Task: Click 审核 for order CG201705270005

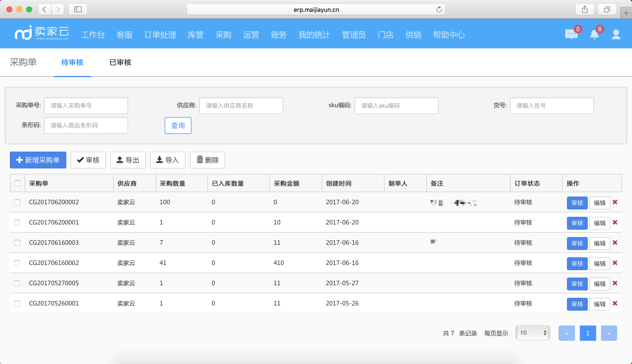Action: click(x=577, y=284)
